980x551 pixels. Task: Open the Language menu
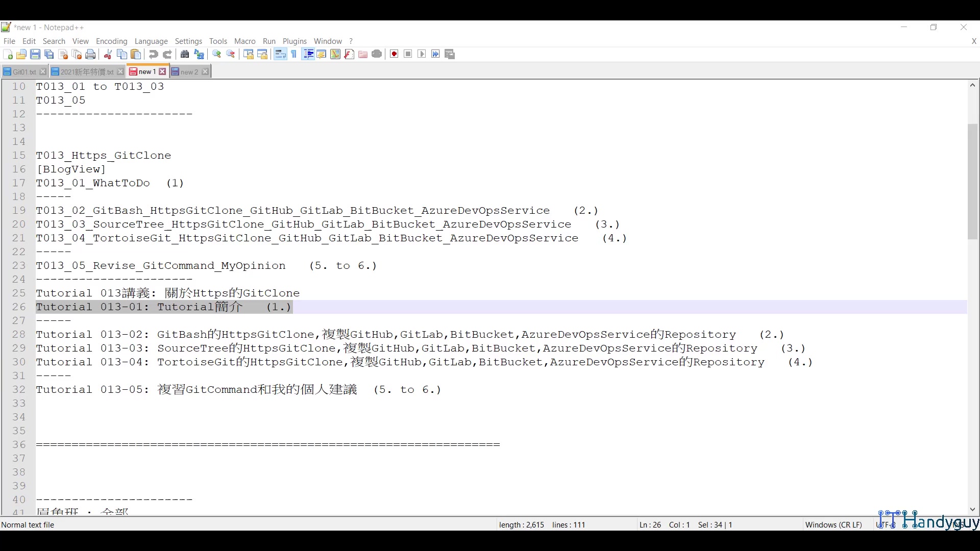point(151,41)
